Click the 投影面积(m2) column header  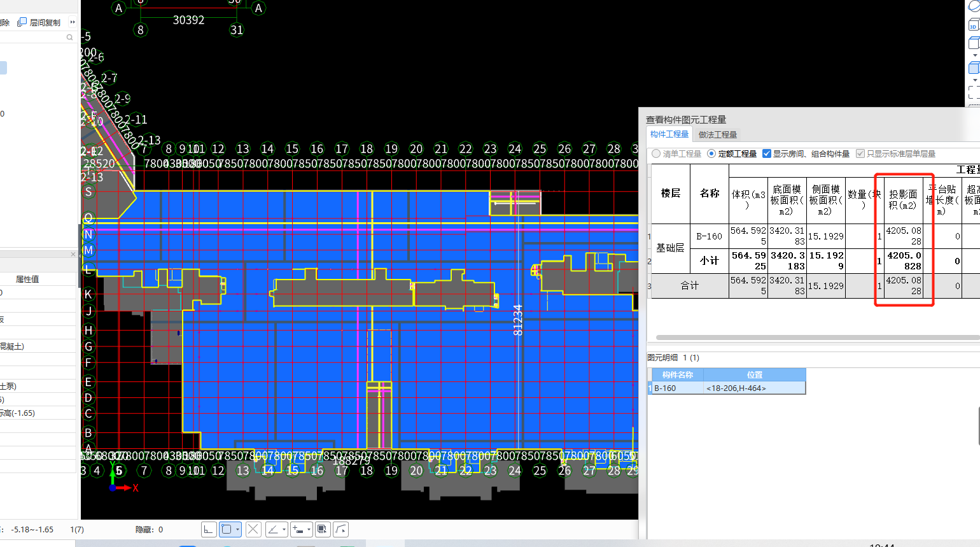904,200
